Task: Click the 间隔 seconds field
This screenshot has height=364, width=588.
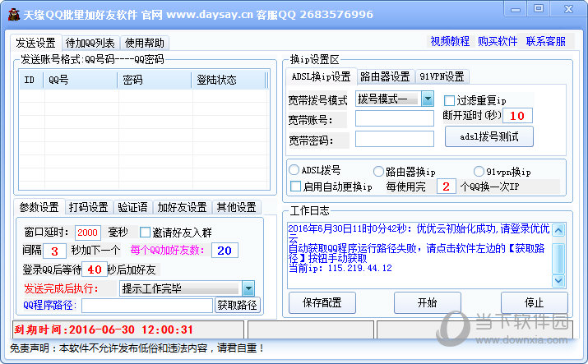Action: tap(55, 251)
